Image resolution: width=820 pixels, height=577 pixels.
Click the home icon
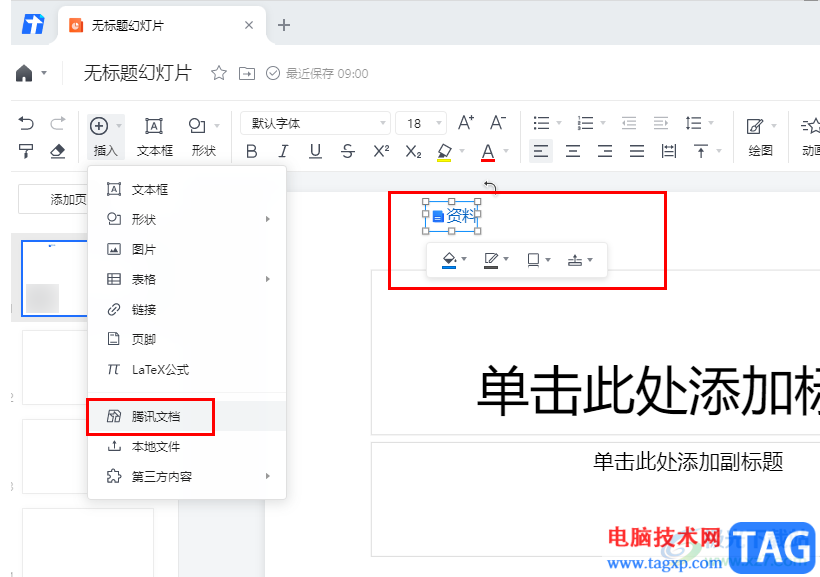tap(24, 73)
